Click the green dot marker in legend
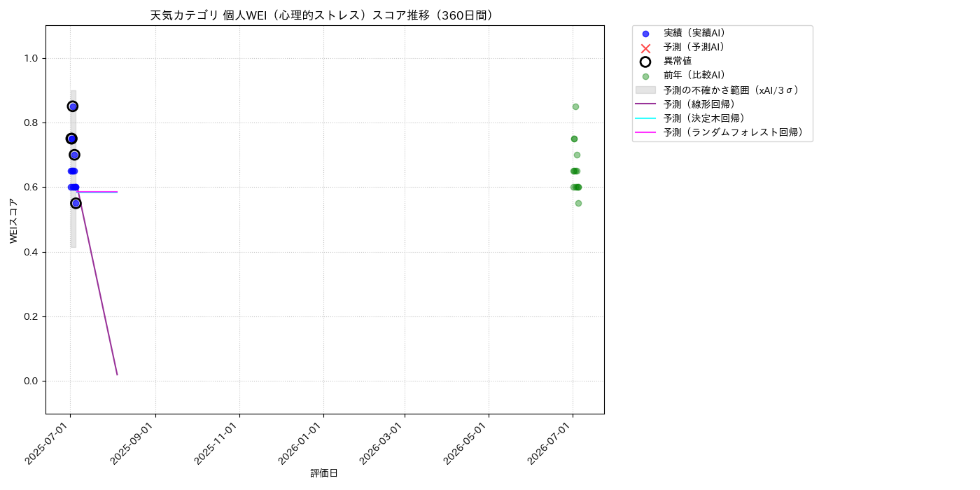The image size is (980, 490). (x=645, y=76)
